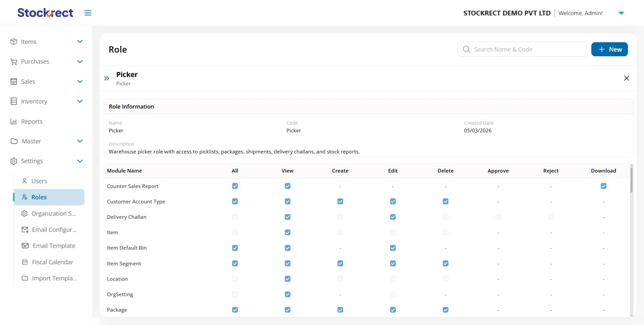Click the Organization Settings gear icon
Image resolution: width=644 pixels, height=325 pixels.
click(25, 213)
